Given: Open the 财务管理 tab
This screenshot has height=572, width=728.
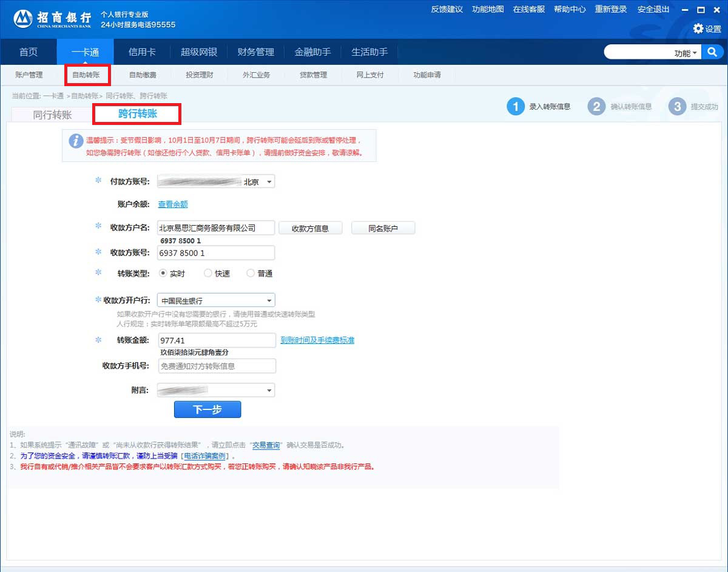Looking at the screenshot, I should pyautogui.click(x=256, y=52).
